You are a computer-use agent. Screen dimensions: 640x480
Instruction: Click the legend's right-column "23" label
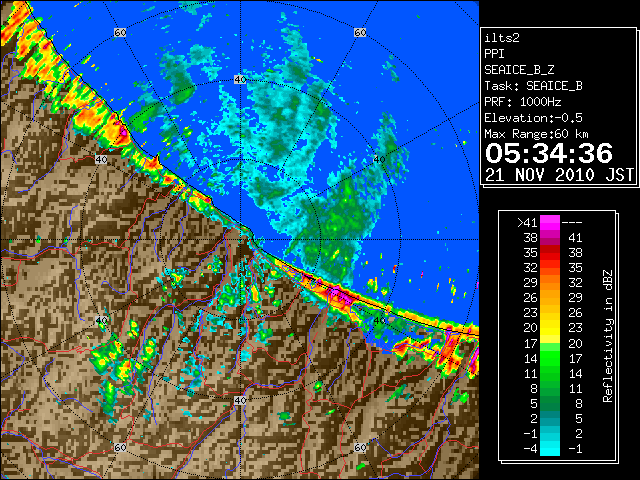pos(575,328)
